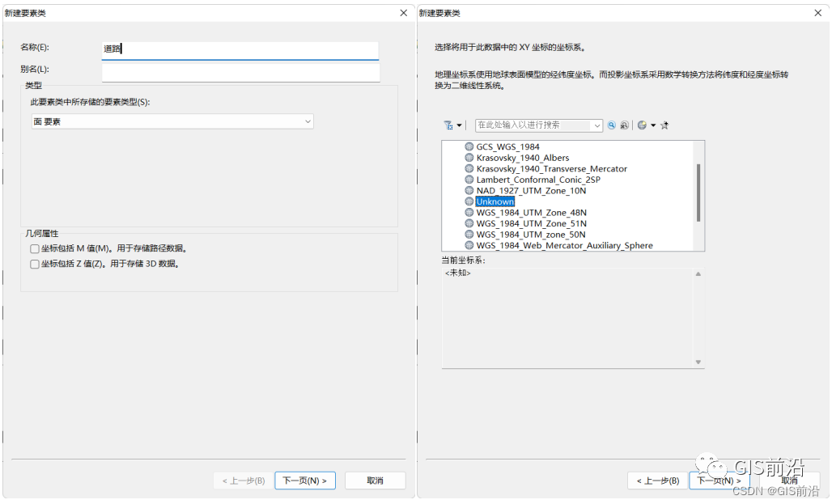The height and width of the screenshot is (504, 832).
Task: Click the globe icon beside WGS_1984_UTM_Zone_48N
Action: (x=469, y=213)
